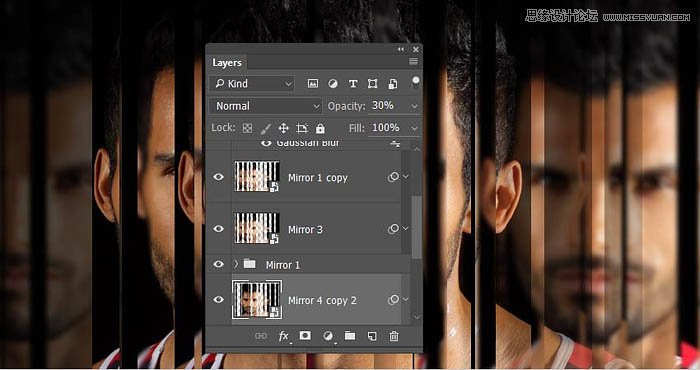Open the Normal blend mode dropdown
The image size is (700, 370).
coord(266,106)
